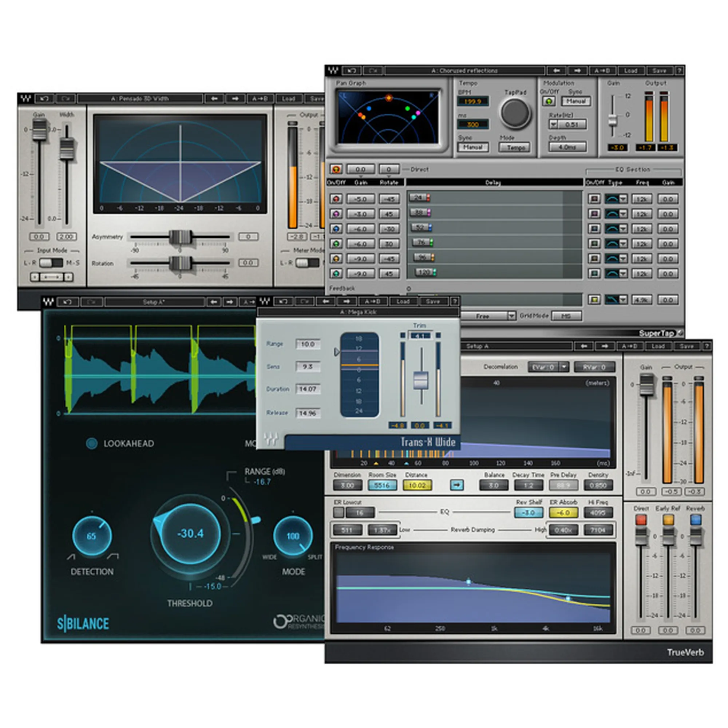Select previous preset in Pensado 3D Width window
The height and width of the screenshot is (728, 728).
coord(214,99)
